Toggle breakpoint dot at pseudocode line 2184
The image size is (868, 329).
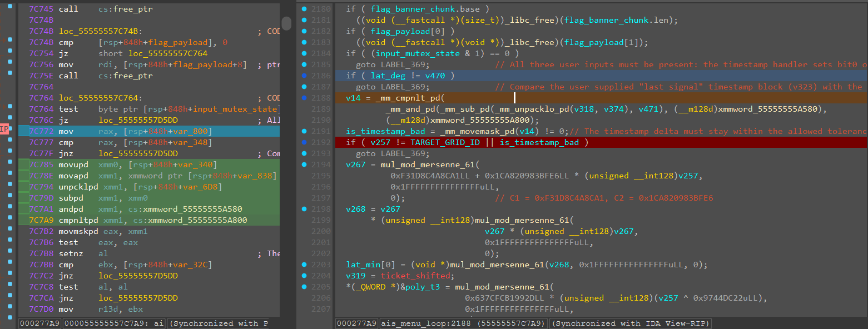(304, 54)
